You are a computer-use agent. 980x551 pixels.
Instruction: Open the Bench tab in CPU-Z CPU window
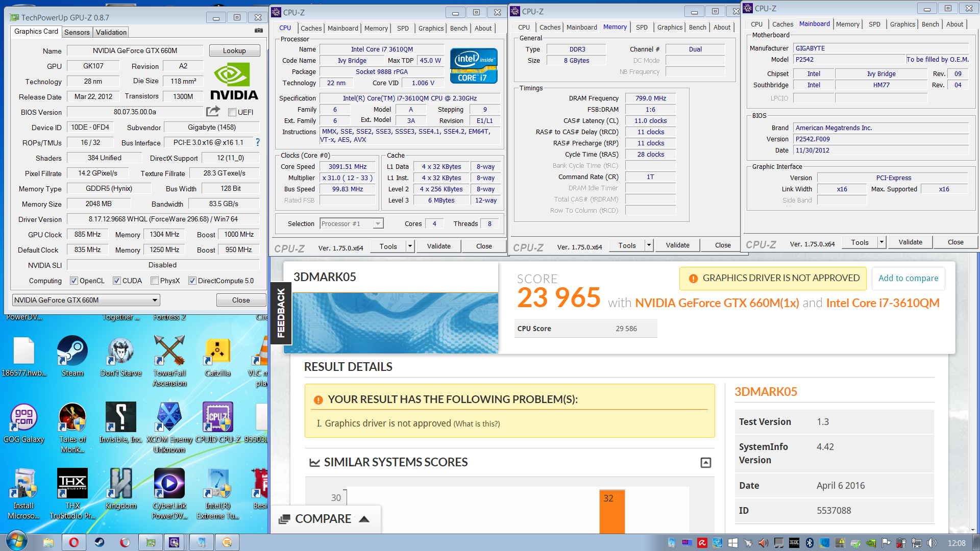tap(458, 28)
